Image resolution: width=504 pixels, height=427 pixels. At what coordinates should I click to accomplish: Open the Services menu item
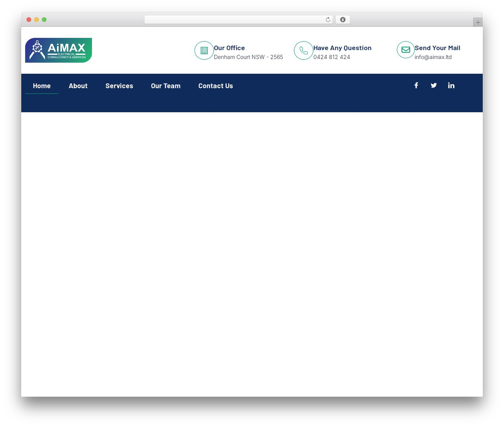point(119,86)
